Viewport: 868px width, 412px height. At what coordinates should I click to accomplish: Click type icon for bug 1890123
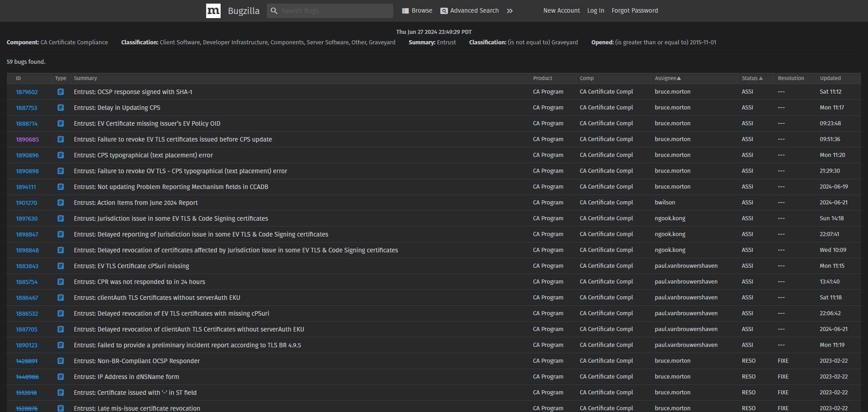61,345
